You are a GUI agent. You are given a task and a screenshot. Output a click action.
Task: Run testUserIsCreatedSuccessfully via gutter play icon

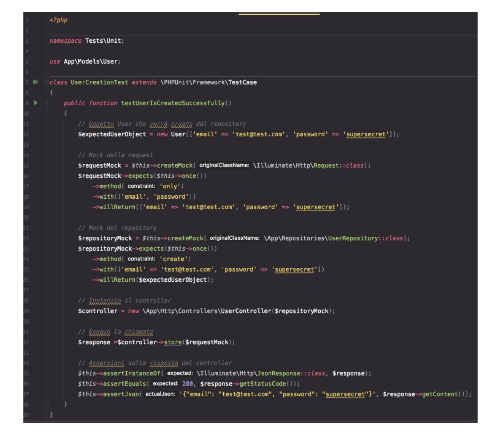36,103
